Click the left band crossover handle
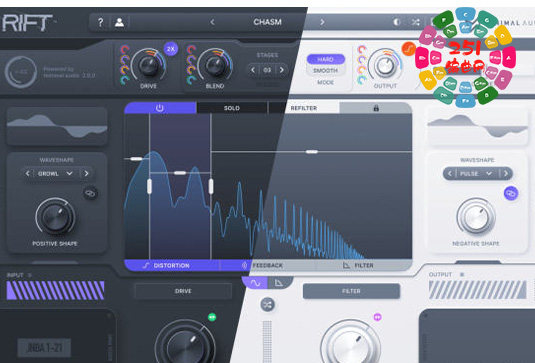 [149, 186]
